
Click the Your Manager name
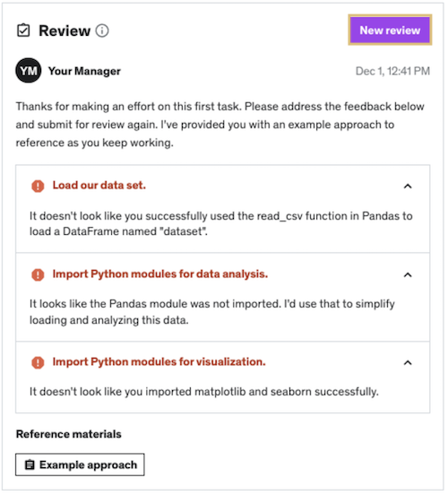tap(84, 71)
